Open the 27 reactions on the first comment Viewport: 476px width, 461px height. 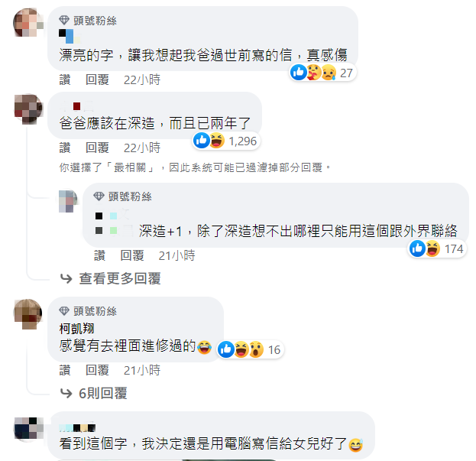[x=322, y=73]
